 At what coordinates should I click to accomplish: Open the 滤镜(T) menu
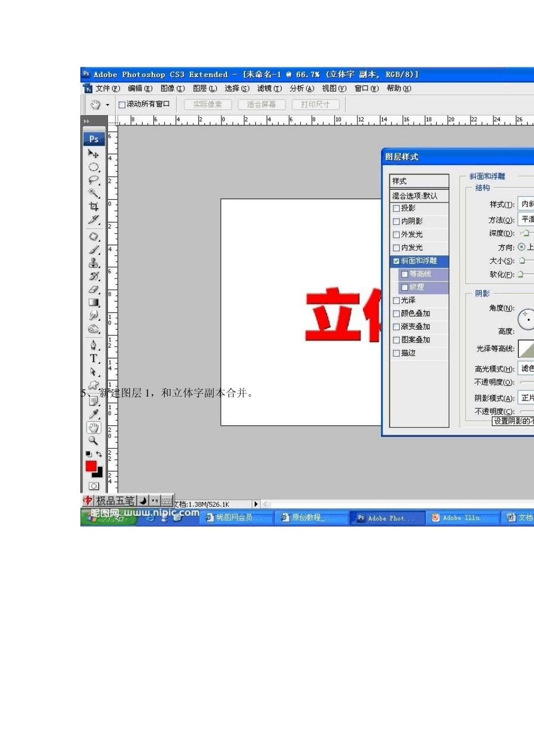(269, 88)
